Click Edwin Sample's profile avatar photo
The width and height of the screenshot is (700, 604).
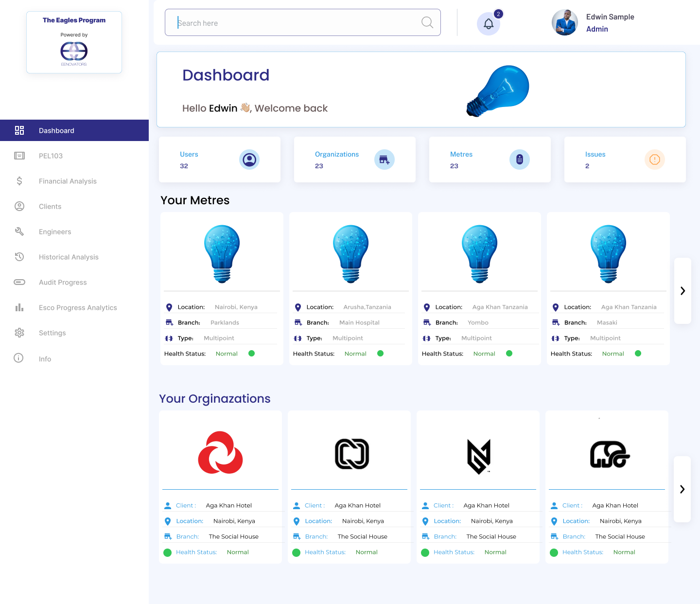coord(565,23)
